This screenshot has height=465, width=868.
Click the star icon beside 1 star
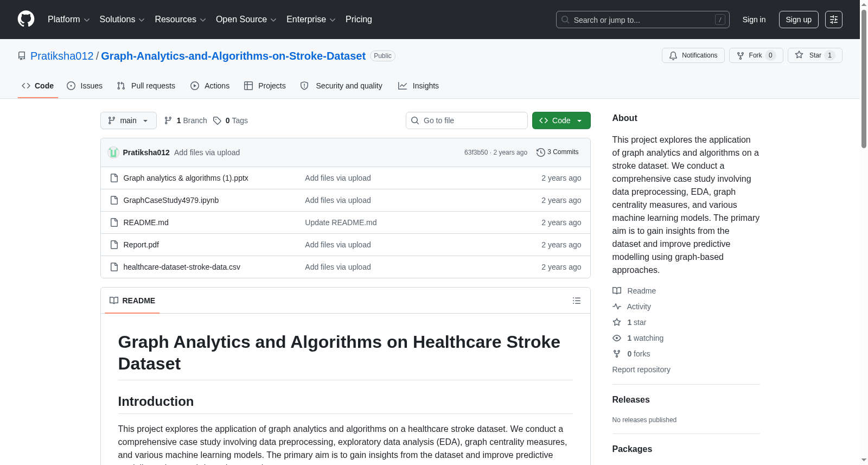point(617,322)
